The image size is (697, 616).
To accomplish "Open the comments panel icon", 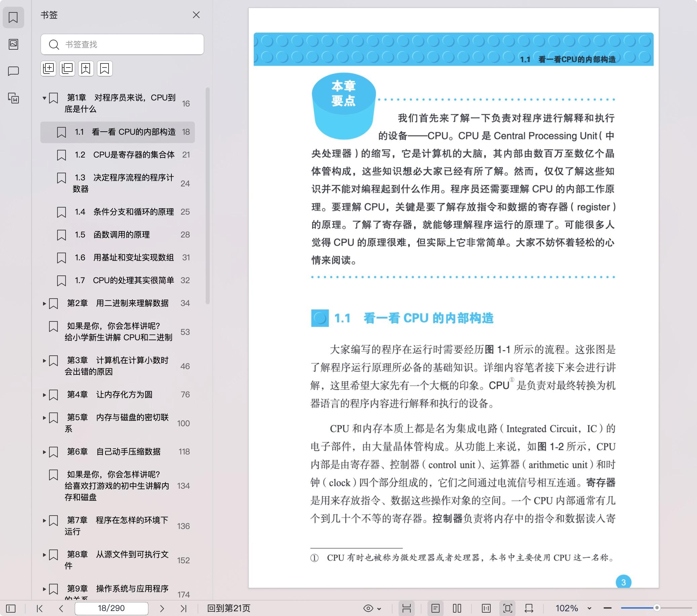I will [x=13, y=71].
